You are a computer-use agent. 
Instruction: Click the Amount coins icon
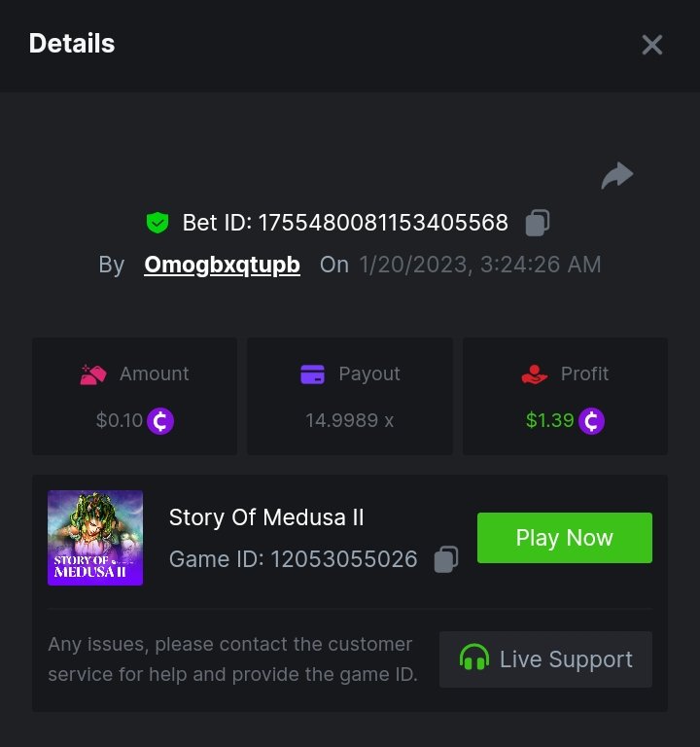click(x=93, y=374)
